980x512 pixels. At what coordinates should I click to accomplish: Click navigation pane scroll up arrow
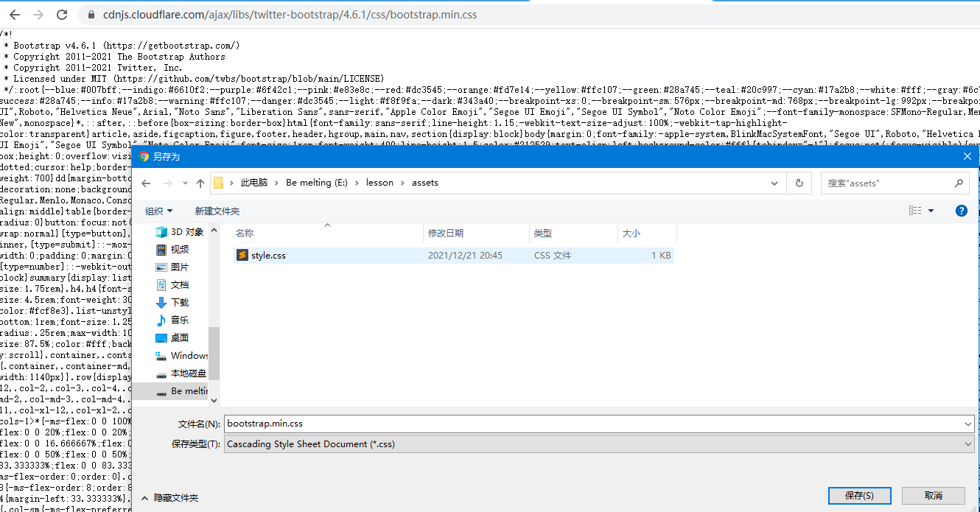pyautogui.click(x=214, y=230)
